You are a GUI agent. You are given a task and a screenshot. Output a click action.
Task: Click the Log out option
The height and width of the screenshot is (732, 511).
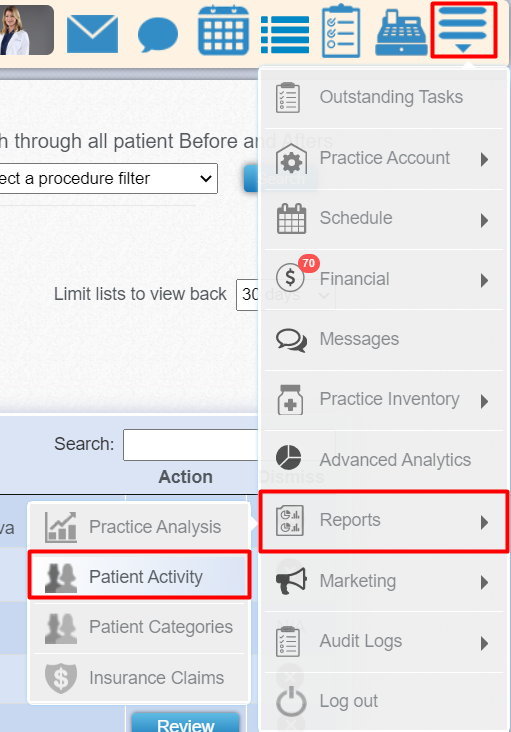(x=384, y=701)
